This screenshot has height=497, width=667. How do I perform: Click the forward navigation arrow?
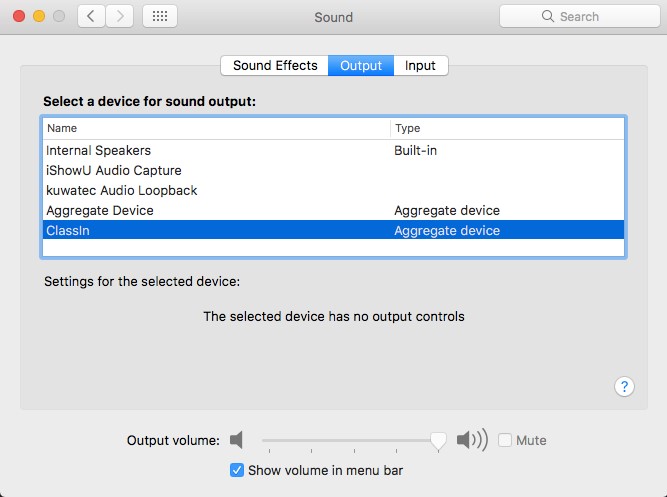[120, 17]
